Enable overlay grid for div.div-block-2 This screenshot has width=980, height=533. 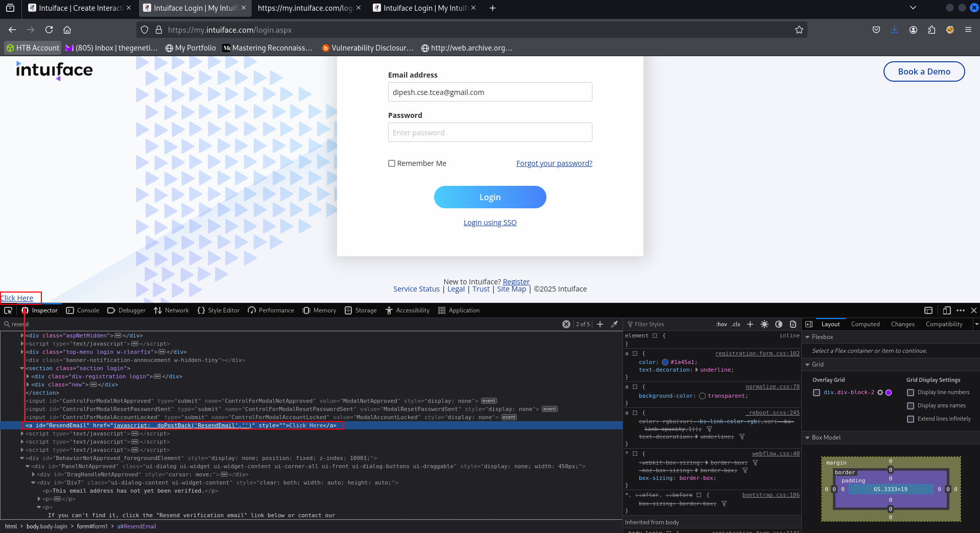[x=817, y=393]
